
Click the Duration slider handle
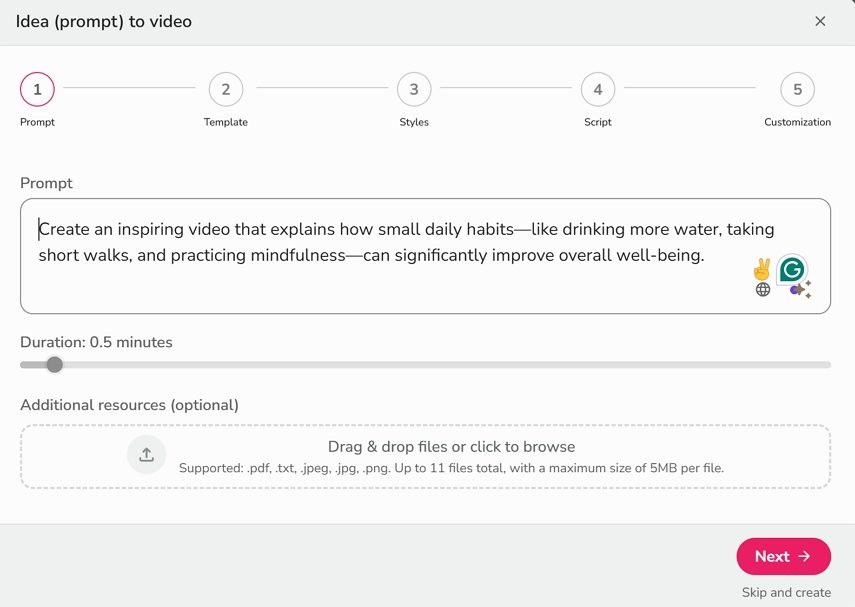click(54, 365)
